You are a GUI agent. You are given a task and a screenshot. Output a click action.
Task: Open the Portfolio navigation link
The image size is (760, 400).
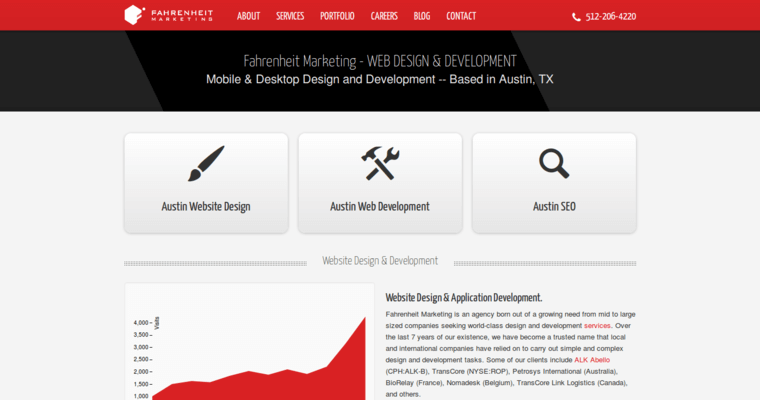pos(337,16)
